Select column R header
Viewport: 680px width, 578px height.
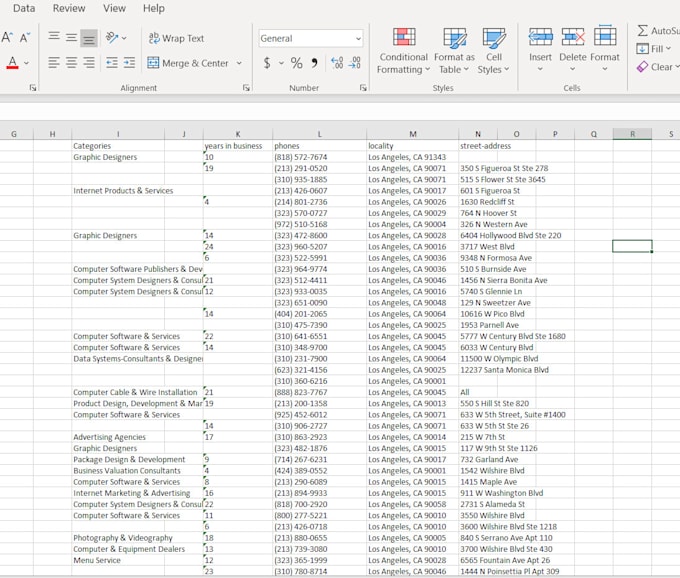click(x=632, y=134)
